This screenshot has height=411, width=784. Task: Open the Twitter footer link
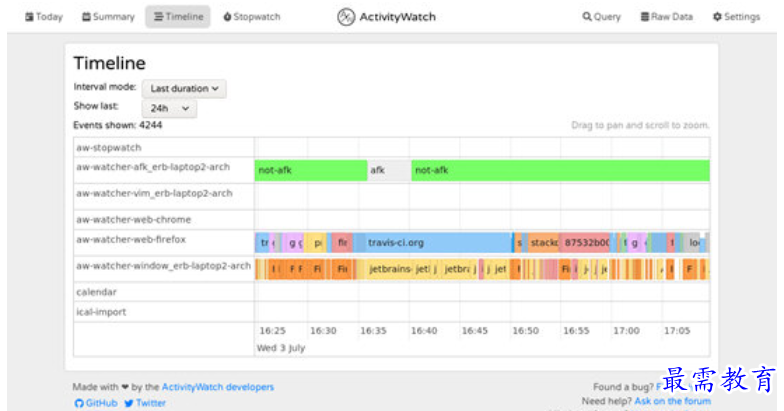click(x=145, y=403)
